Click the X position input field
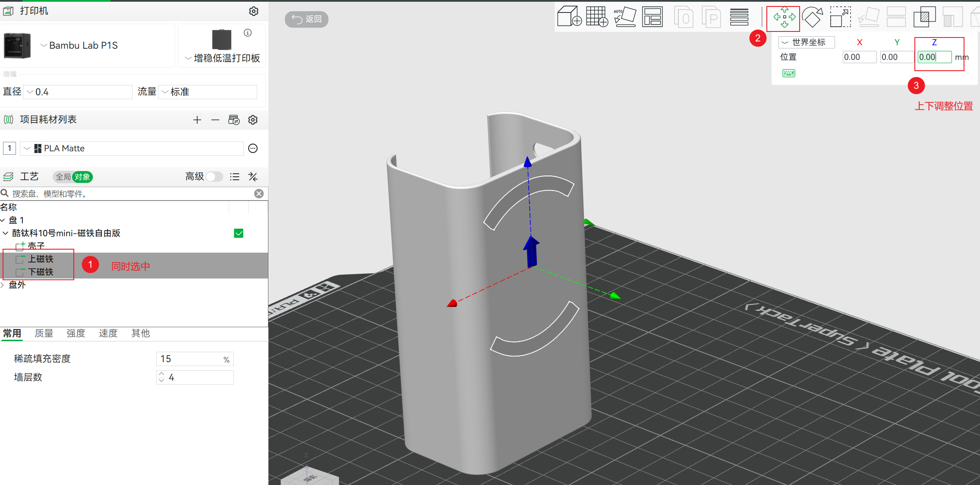Image resolution: width=980 pixels, height=485 pixels. pos(859,57)
